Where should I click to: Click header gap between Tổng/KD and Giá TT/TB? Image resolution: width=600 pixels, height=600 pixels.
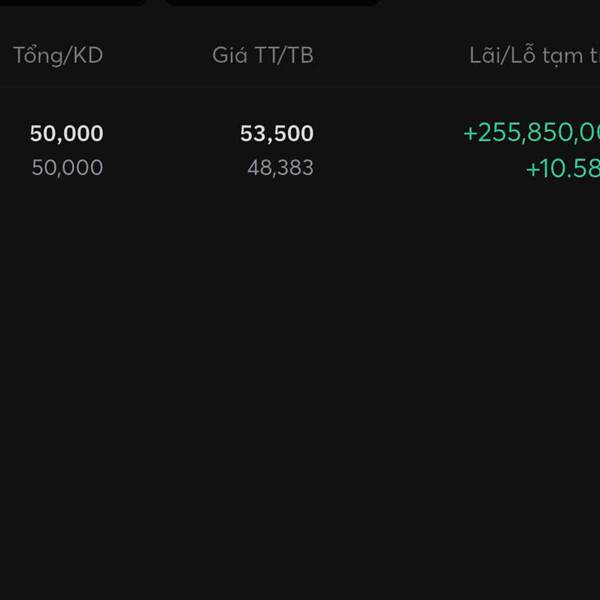click(157, 55)
